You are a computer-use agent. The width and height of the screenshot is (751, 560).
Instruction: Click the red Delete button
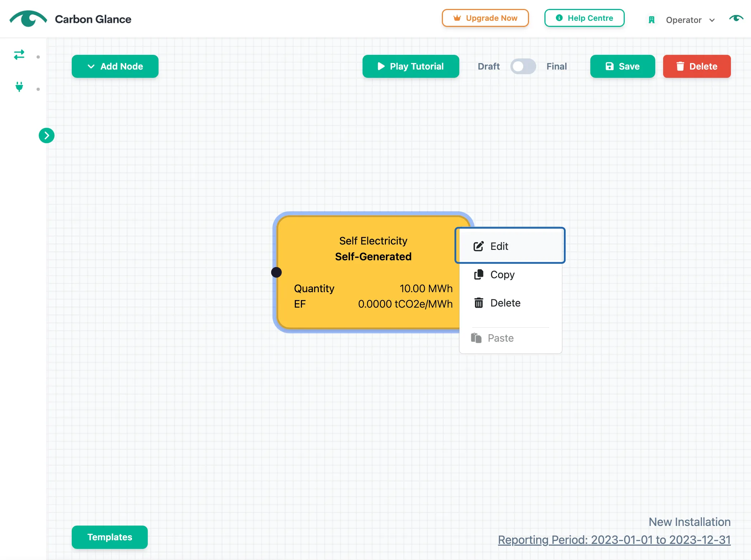pos(697,66)
